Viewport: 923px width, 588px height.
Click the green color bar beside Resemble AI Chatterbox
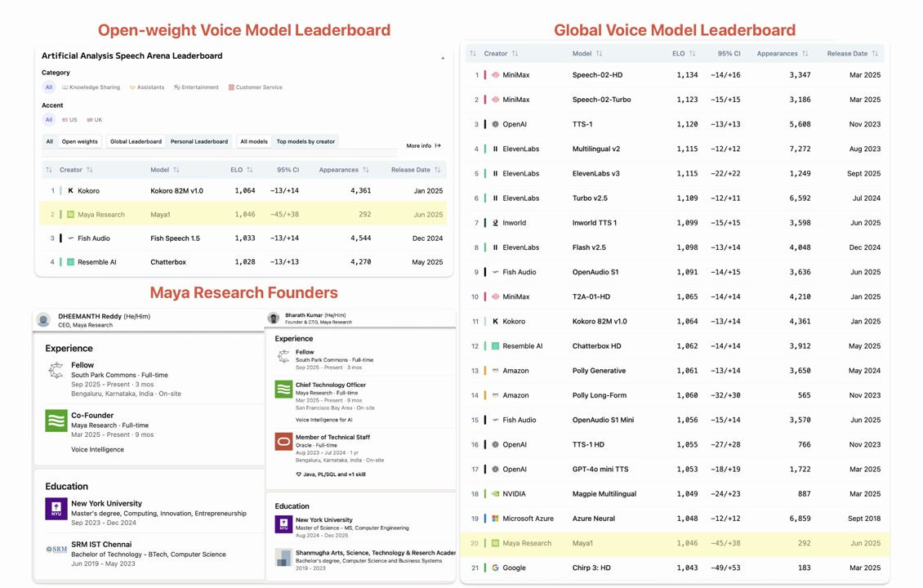(60, 262)
